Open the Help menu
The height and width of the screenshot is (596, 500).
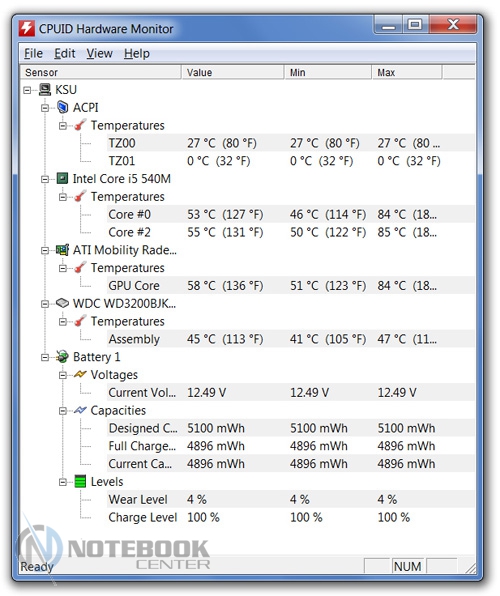(x=137, y=54)
